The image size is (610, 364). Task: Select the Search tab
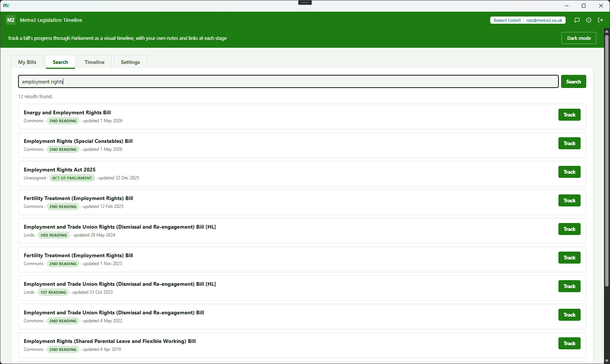point(60,62)
